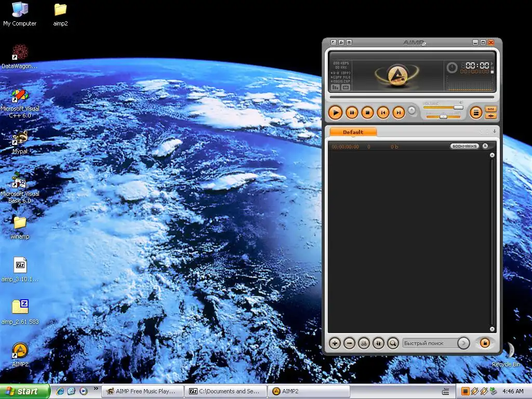Image resolution: width=532 pixels, height=399 pixels.
Task: Launch Internet Explorer from Quick Launch
Action: point(60,391)
